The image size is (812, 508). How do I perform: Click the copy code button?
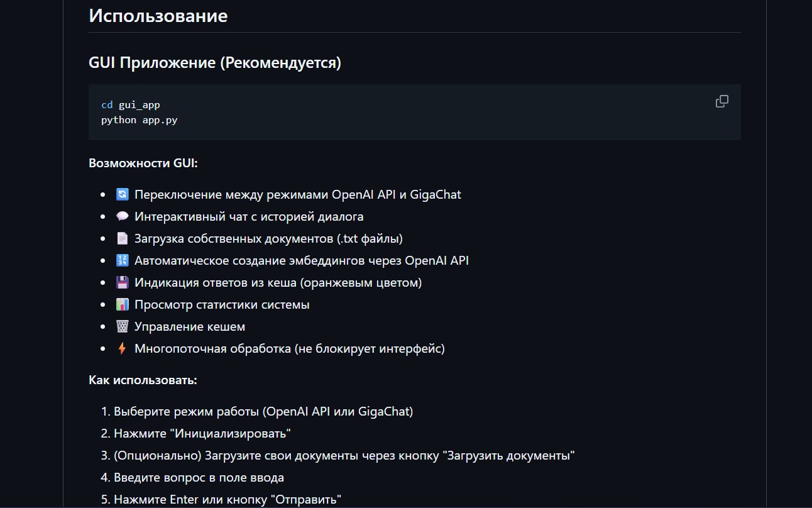point(722,101)
